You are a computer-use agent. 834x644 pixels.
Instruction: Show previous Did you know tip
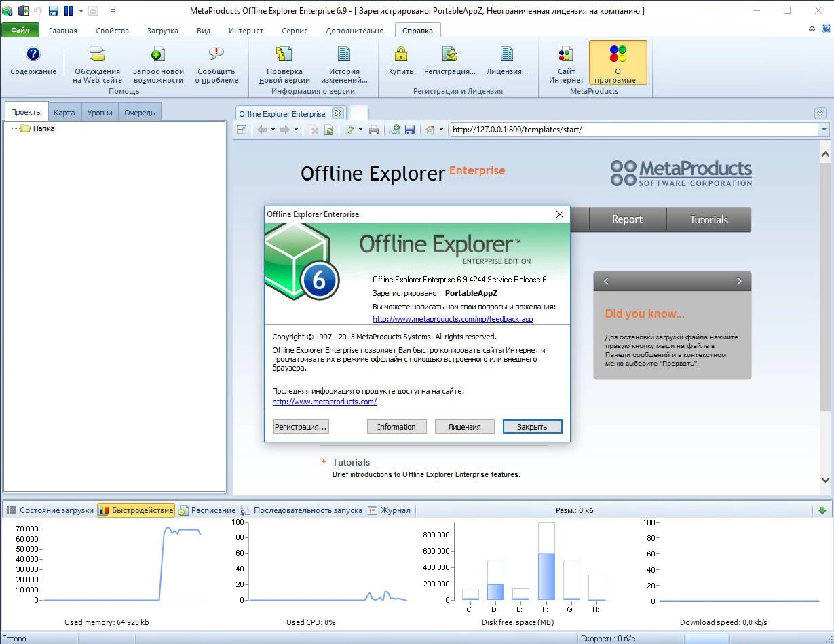[606, 281]
